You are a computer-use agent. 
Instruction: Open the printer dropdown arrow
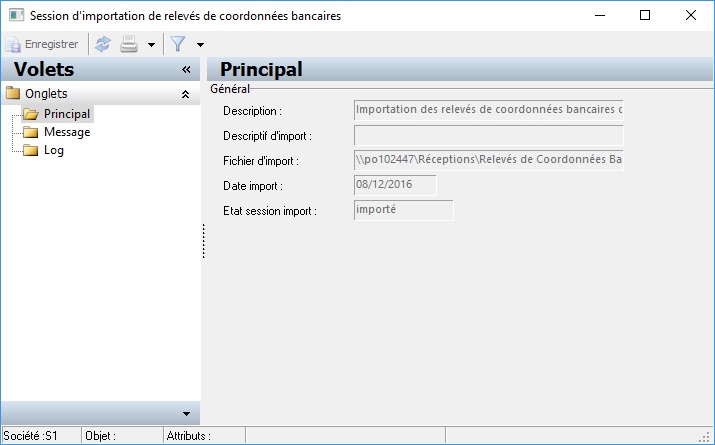point(151,45)
